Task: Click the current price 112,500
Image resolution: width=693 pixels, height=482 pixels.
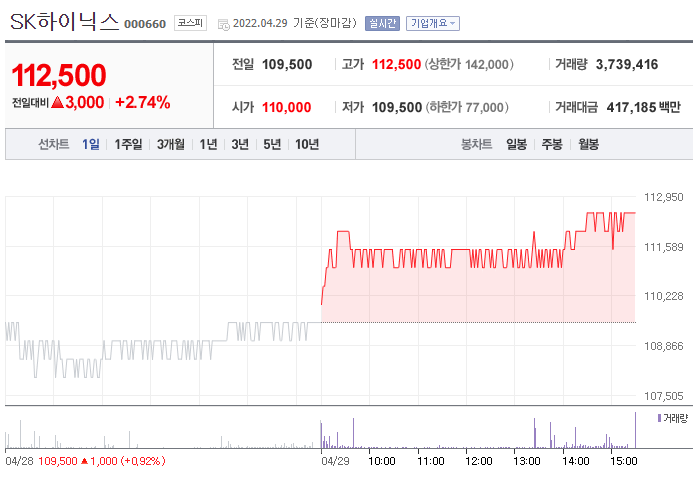Action: (59, 75)
